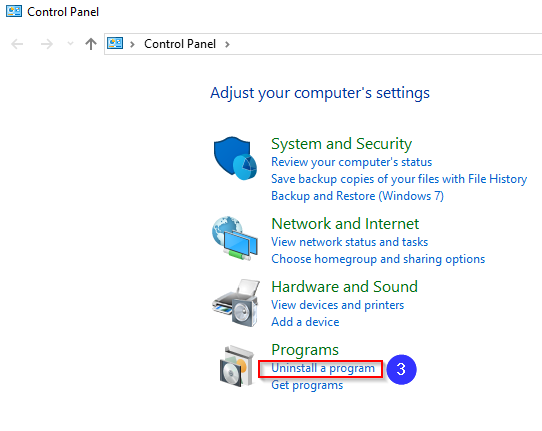Open Backup and Restore (Windows 7)

coord(357,196)
